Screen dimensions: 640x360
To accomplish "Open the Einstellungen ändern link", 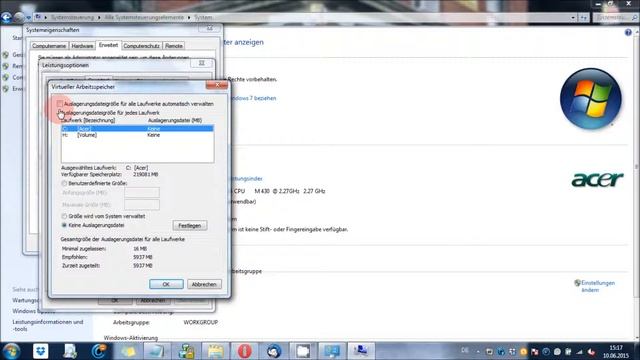I will click(x=598, y=286).
